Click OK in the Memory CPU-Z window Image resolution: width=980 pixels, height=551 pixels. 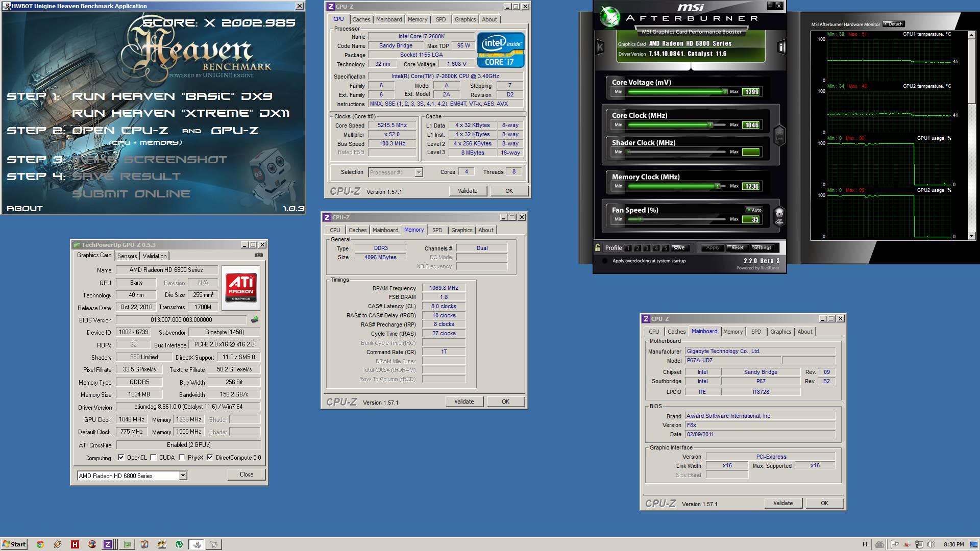point(505,402)
